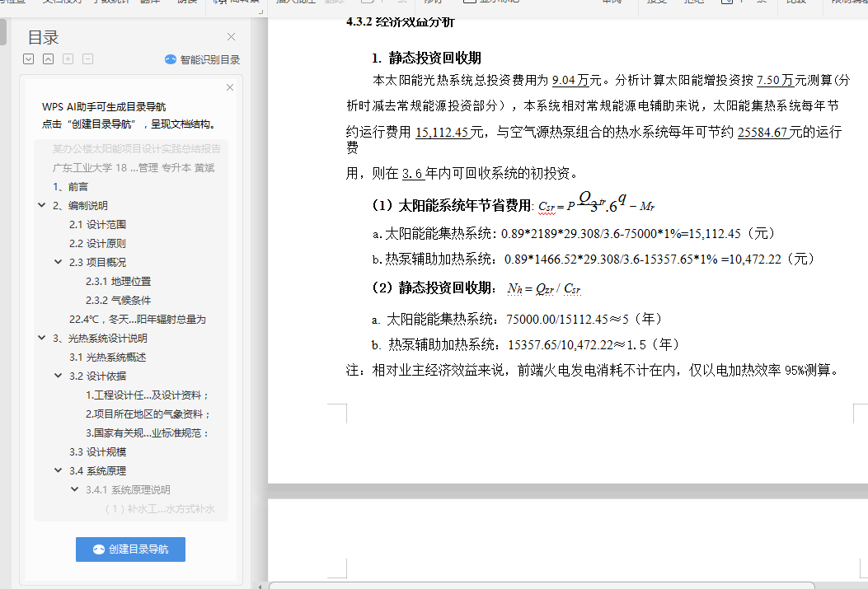
Task: Collapse the 3.2 设计依据 outline node
Action: click(59, 376)
